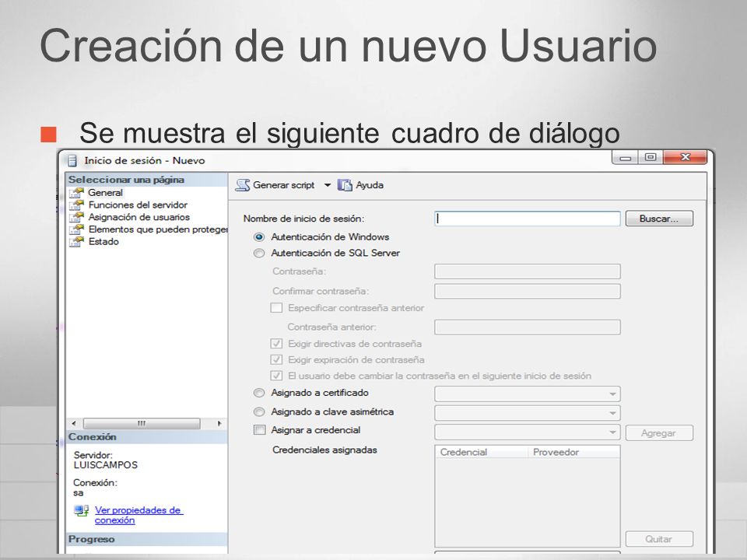Click the dialog title bar document icon
Viewport: 747px width, 560px height.
[x=72, y=160]
